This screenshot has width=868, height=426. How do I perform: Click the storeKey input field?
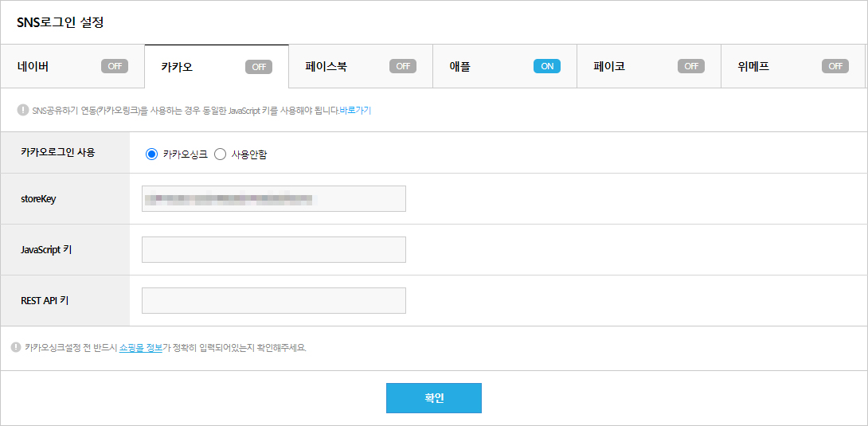pyautogui.click(x=273, y=199)
